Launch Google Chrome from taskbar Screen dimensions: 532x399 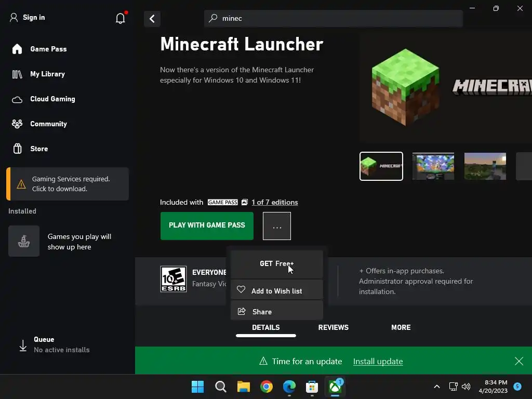pyautogui.click(x=267, y=387)
